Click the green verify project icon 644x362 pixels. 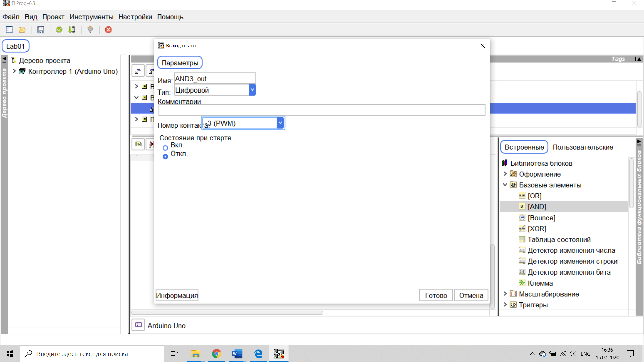(59, 30)
